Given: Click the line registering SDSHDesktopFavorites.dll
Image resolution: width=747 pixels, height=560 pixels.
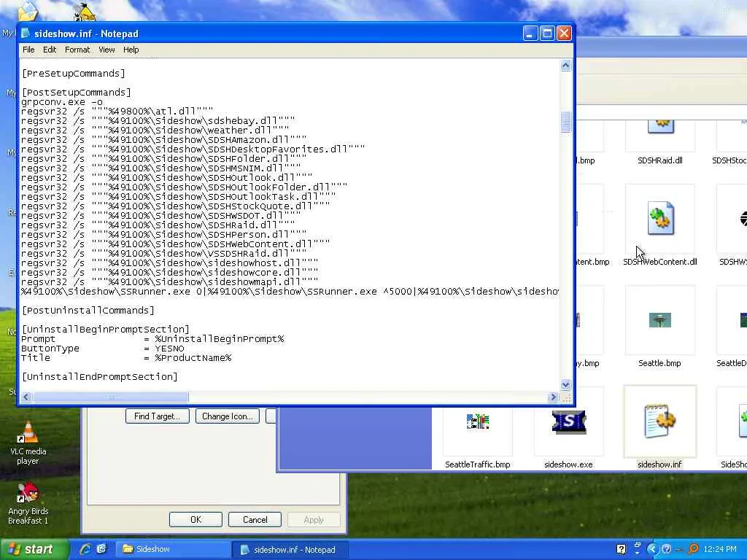Looking at the screenshot, I should click(x=193, y=149).
